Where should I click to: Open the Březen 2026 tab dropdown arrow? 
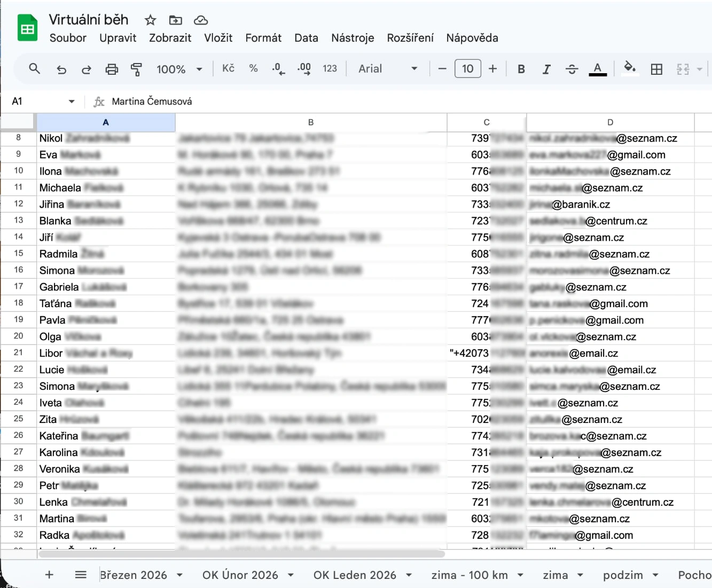pos(179,575)
